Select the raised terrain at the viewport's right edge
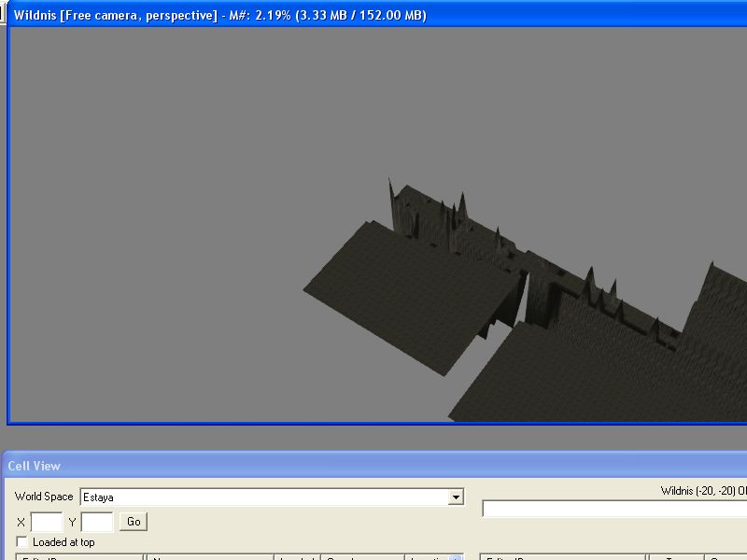 719,299
